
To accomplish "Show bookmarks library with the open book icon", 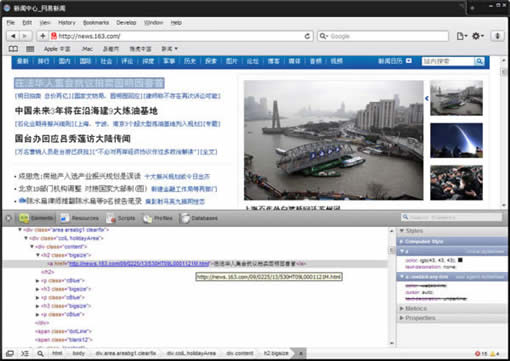I will pyautogui.click(x=13, y=49).
